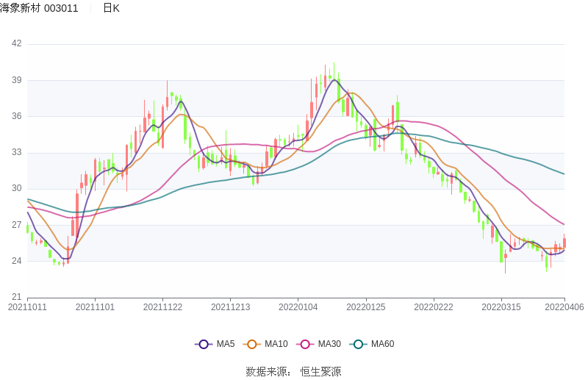Click the orange MA10 legend circle marker

pos(253,344)
